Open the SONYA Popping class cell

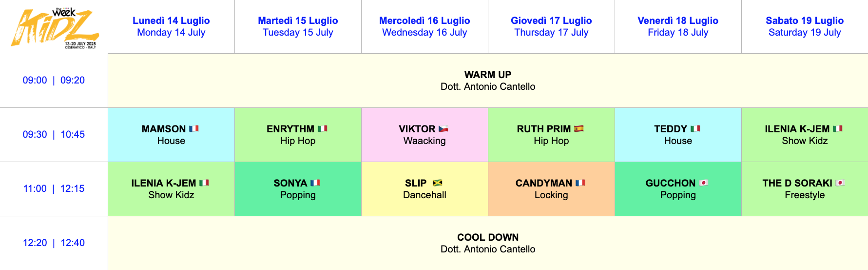coord(298,189)
